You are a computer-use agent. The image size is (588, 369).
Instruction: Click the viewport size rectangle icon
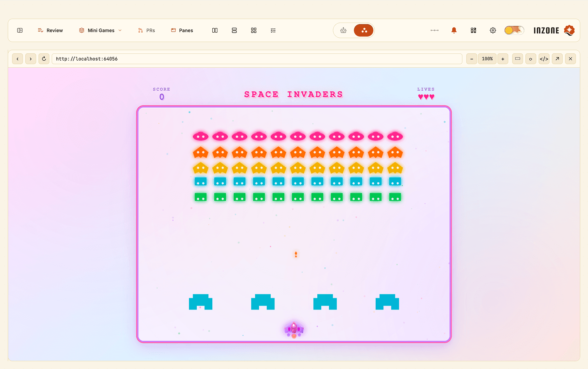[x=518, y=59]
